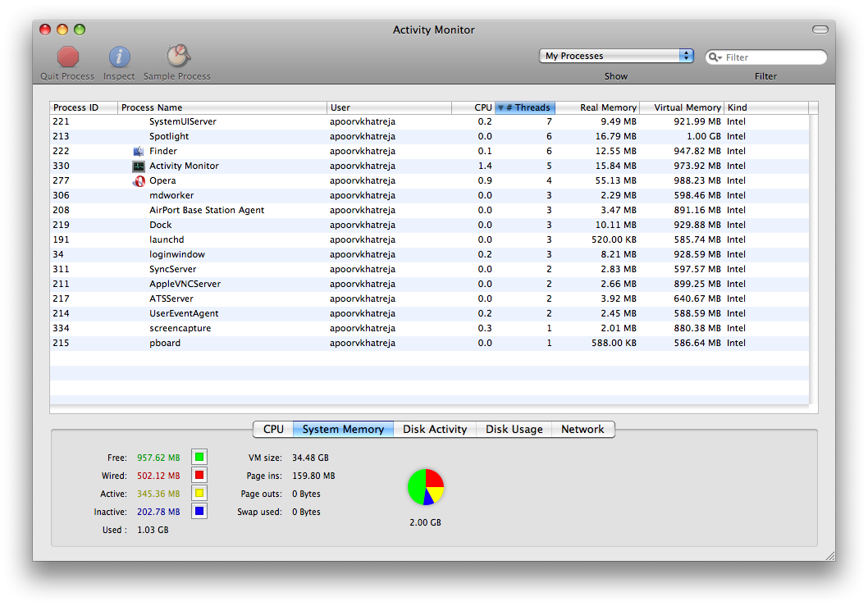Click the 502.12 MB wired value
Image resolution: width=868 pixels, height=606 pixels.
158,476
